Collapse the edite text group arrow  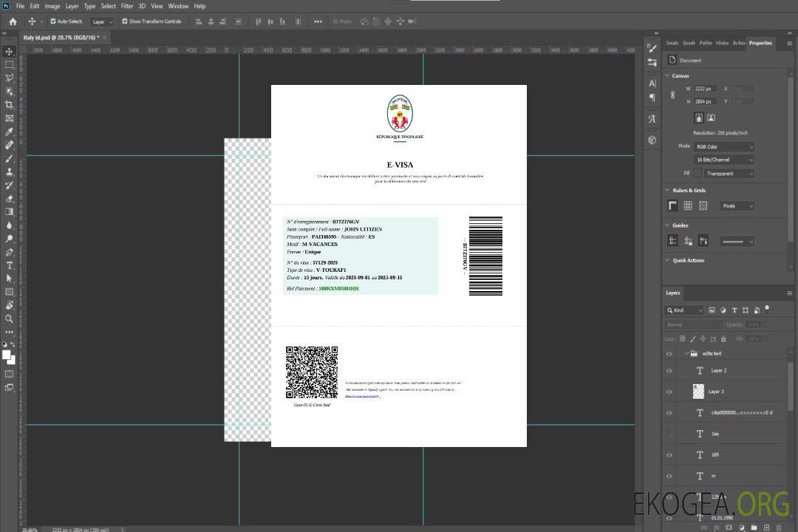click(686, 353)
